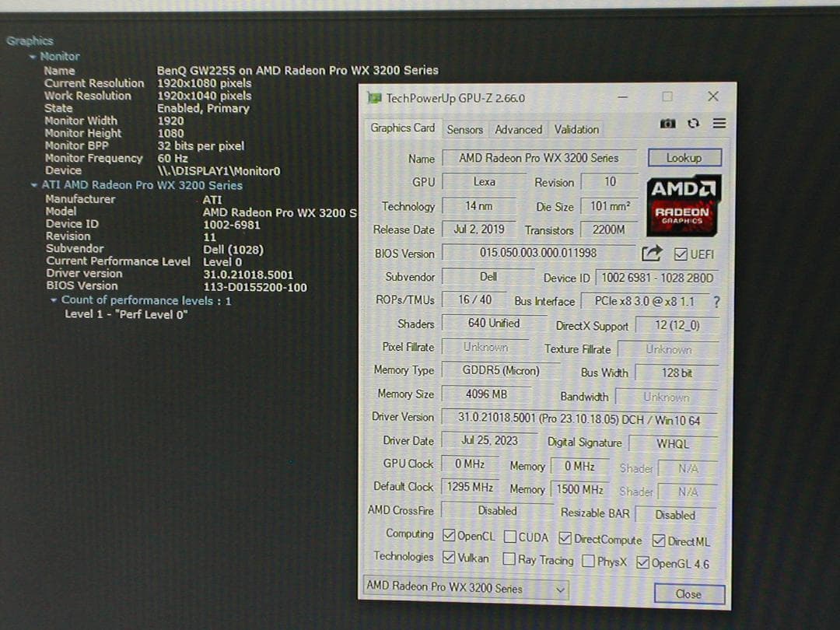Select the Graphics Card tab

[x=403, y=128]
